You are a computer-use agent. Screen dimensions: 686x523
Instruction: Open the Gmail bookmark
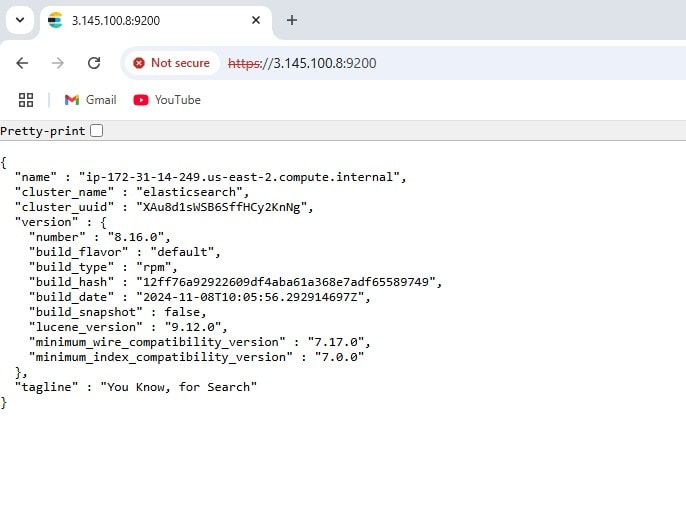coord(91,100)
